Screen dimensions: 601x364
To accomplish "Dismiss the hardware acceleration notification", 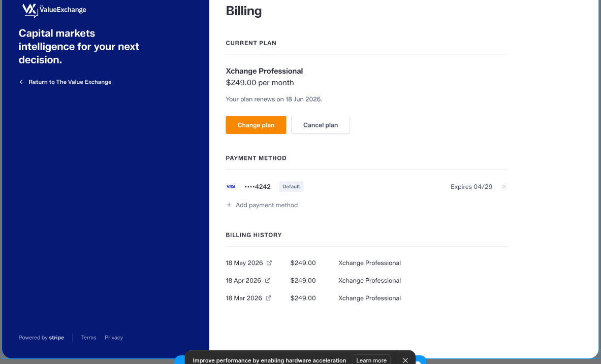I will (x=405, y=360).
